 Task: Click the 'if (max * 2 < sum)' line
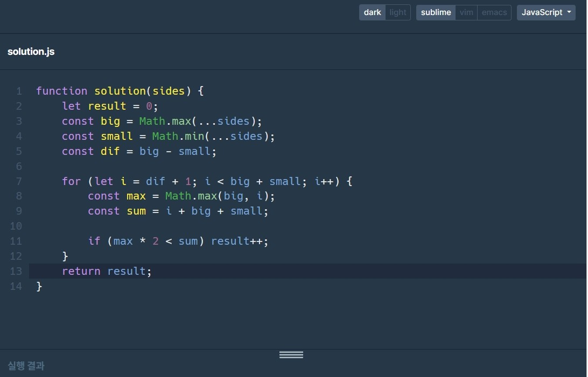pyautogui.click(x=178, y=241)
